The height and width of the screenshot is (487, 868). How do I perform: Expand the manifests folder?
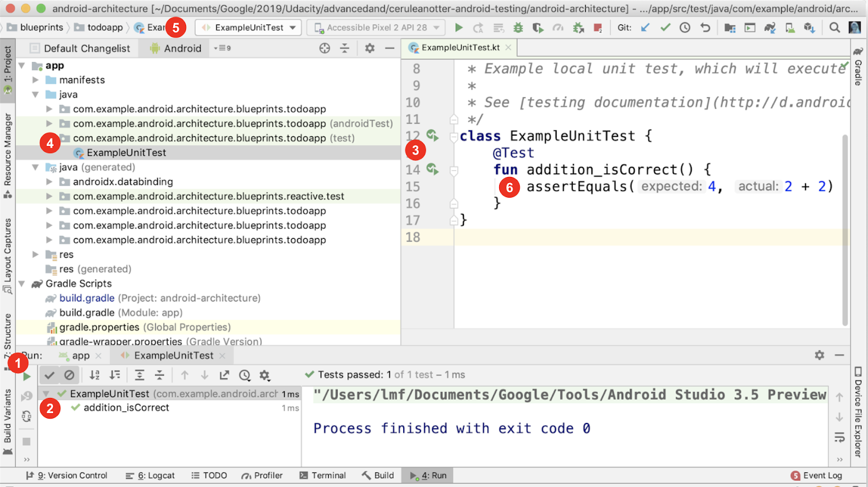pos(36,80)
